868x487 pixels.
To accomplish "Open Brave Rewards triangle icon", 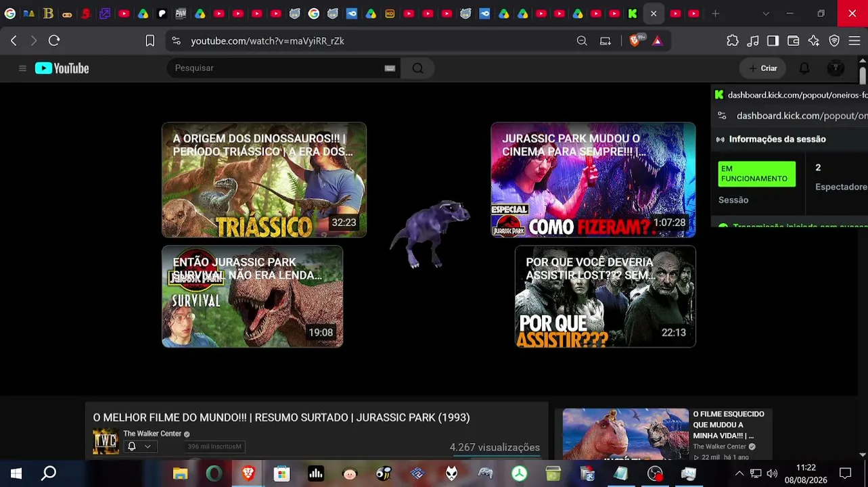I will click(657, 41).
